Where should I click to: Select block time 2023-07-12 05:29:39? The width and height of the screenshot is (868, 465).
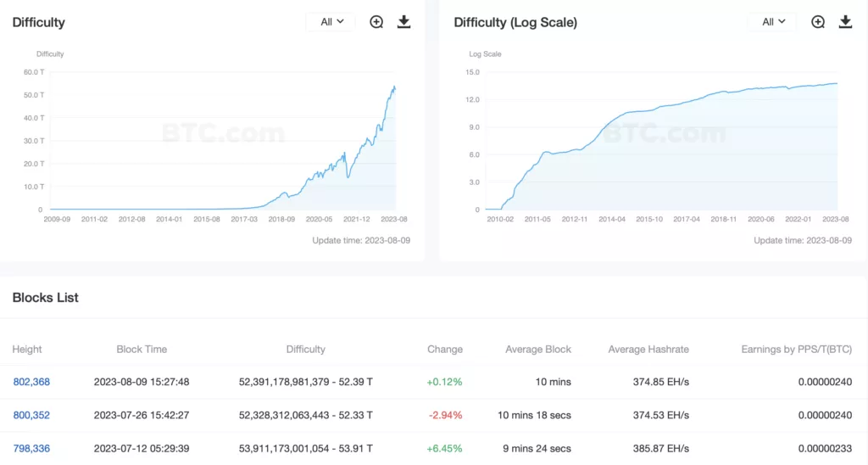click(142, 448)
